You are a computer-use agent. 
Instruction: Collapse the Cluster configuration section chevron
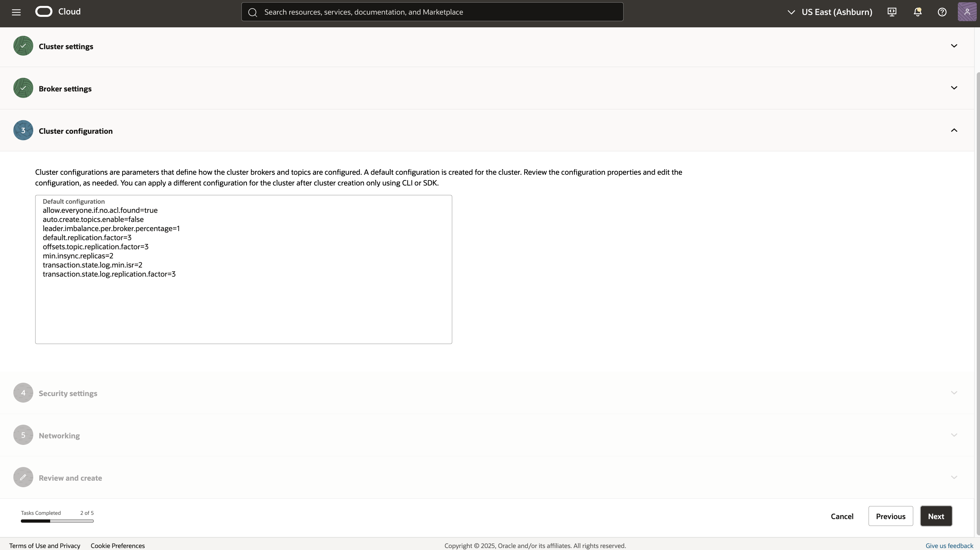click(954, 131)
